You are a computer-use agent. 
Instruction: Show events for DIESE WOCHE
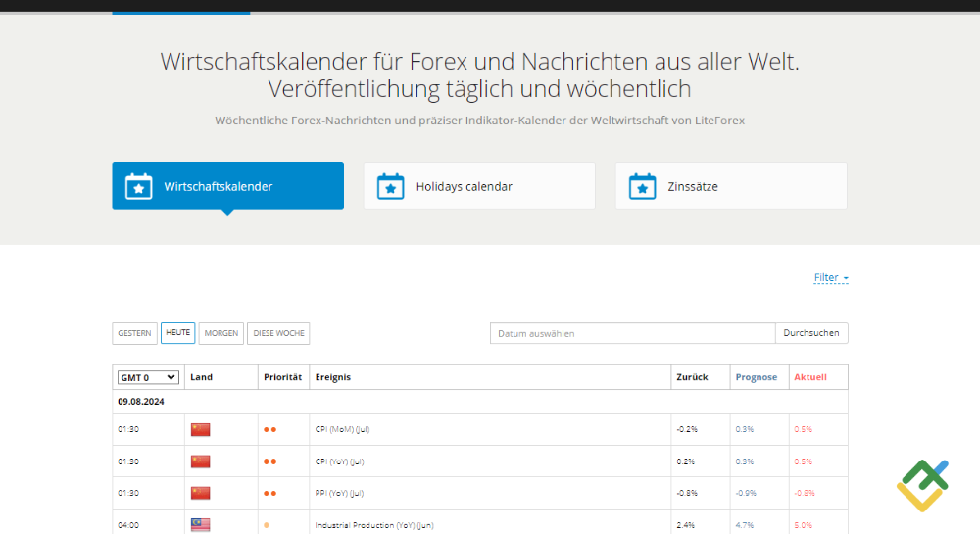point(278,333)
